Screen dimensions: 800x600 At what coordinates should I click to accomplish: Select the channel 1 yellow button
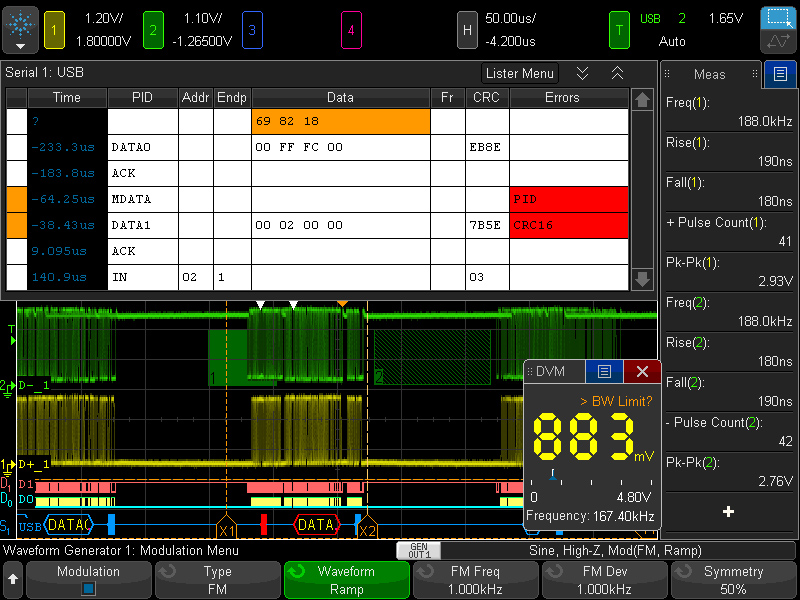pos(54,30)
